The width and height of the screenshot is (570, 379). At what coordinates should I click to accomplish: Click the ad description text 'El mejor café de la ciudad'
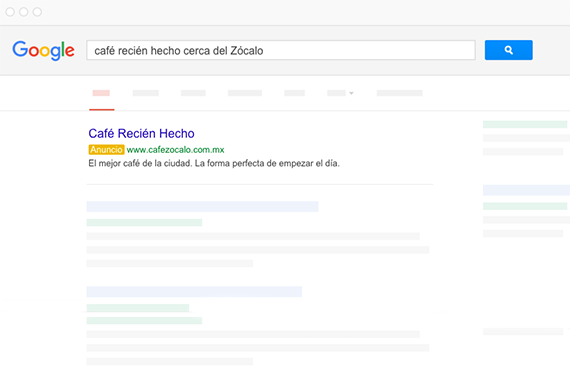140,164
